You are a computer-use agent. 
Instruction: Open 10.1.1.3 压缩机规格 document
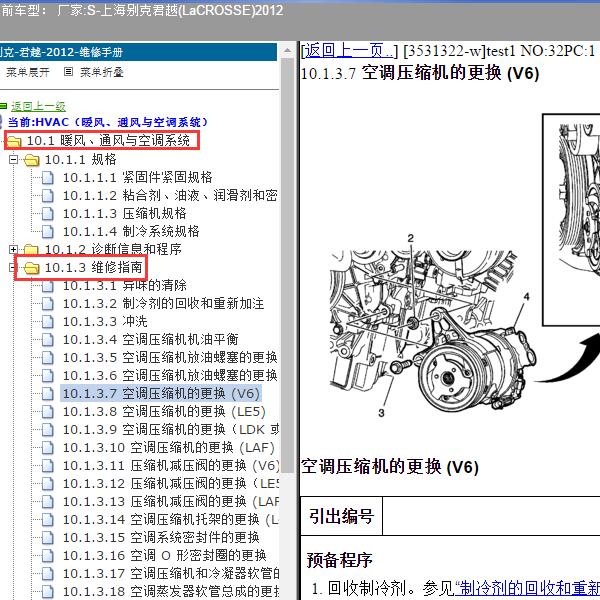[x=124, y=213]
